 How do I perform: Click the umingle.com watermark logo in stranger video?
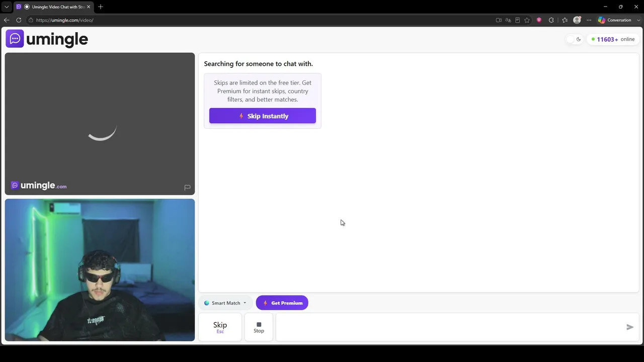click(x=39, y=186)
